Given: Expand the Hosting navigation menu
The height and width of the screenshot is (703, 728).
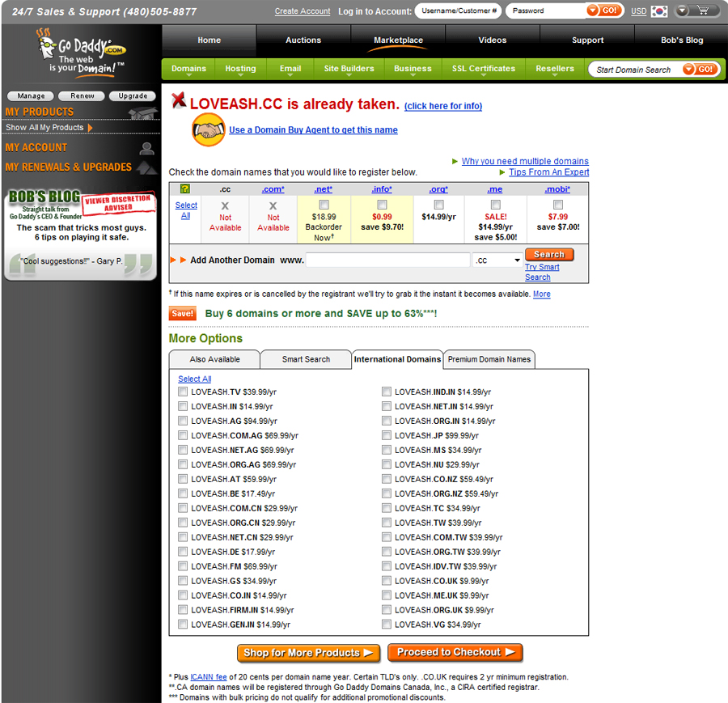Looking at the screenshot, I should tap(240, 69).
